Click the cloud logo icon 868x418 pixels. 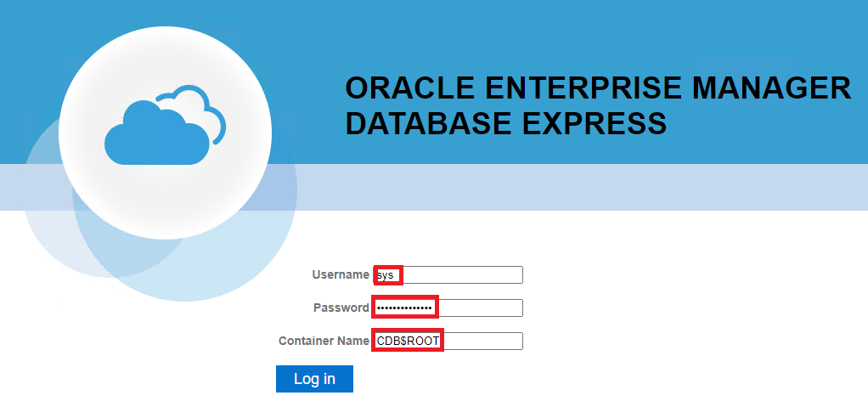tap(165, 126)
